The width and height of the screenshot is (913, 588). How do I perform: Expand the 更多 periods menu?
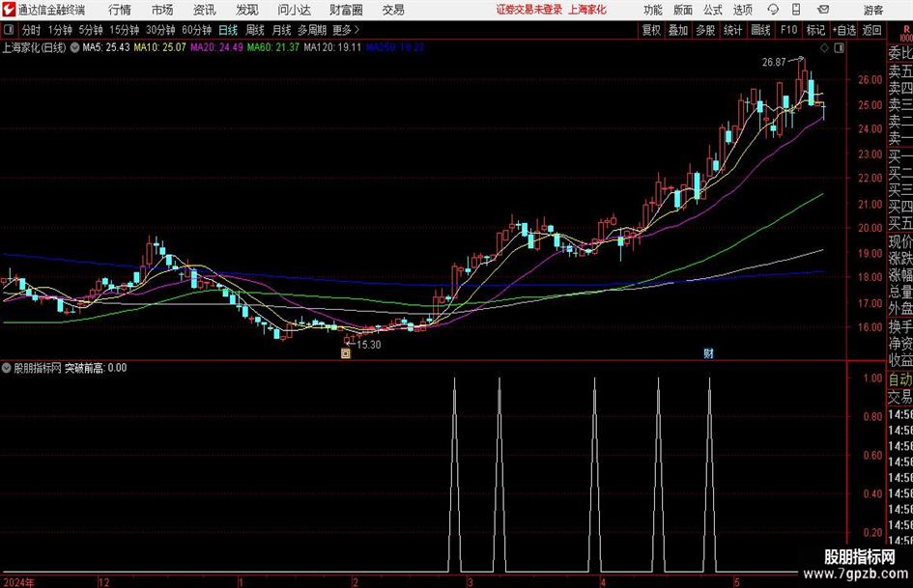point(346,30)
